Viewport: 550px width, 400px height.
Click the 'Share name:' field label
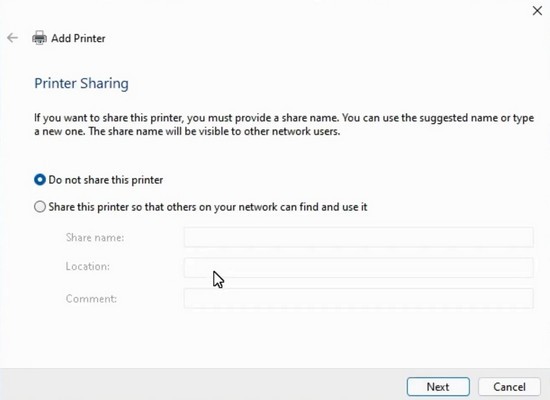click(95, 238)
